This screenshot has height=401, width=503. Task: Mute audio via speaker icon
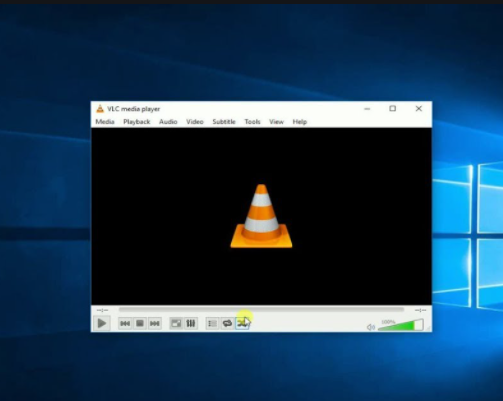[x=371, y=327]
